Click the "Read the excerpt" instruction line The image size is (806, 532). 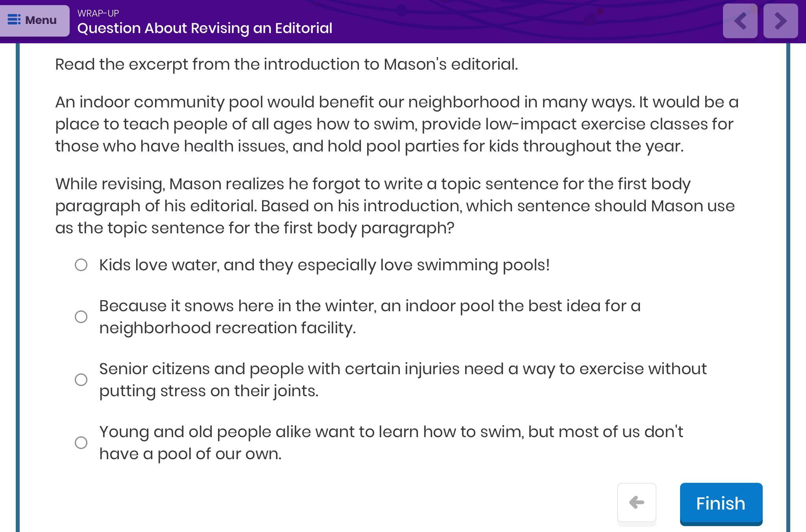(x=286, y=65)
